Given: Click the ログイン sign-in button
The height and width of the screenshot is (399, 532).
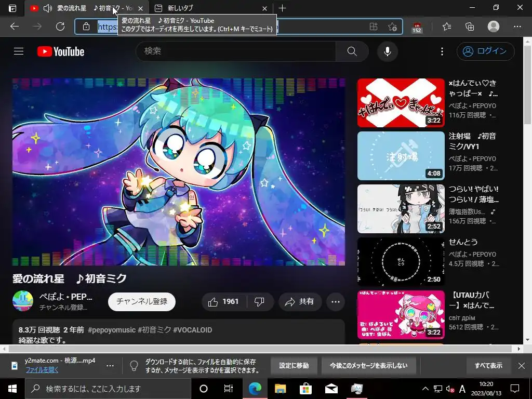Looking at the screenshot, I should pos(486,51).
